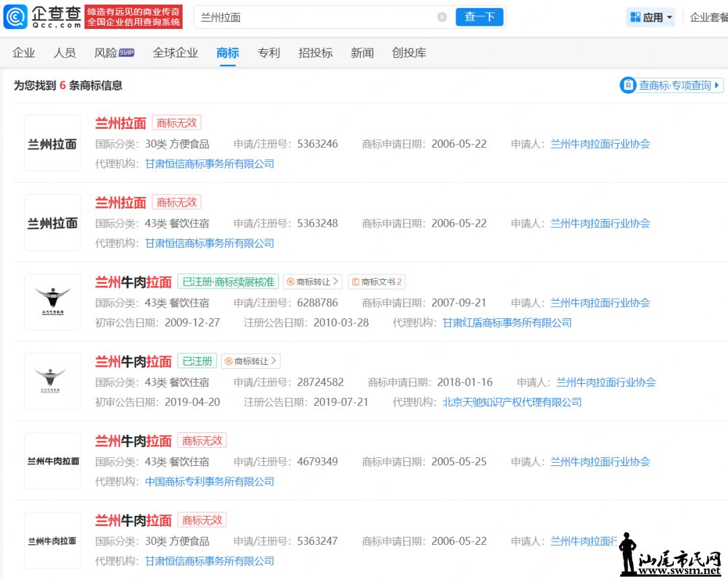Open trademark thumbnail for registration 5363248

click(x=53, y=223)
